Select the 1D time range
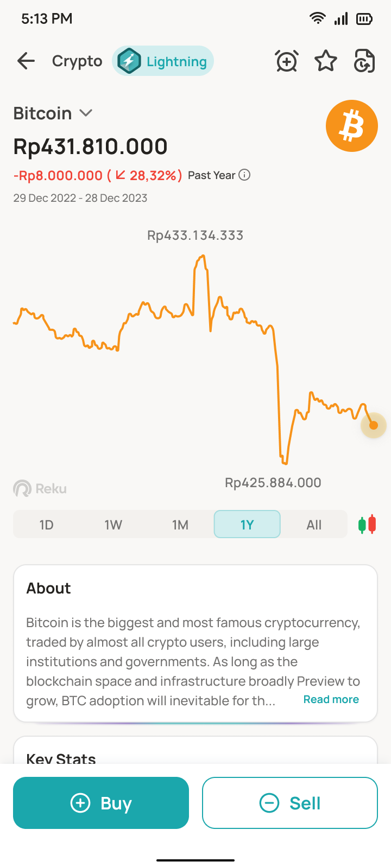Screen dimensions: 391x868 [46, 525]
